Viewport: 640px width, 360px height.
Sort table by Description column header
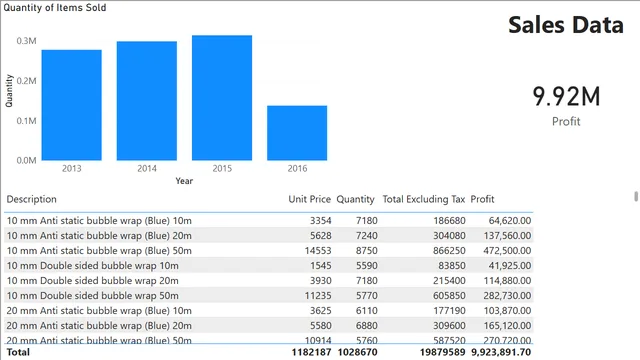pos(31,199)
